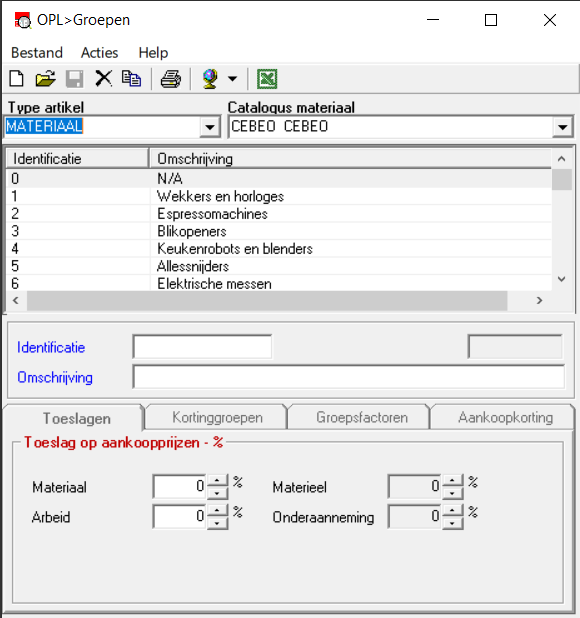Click the Copy icon in the toolbar
This screenshot has width=580, height=618.
pyautogui.click(x=132, y=78)
